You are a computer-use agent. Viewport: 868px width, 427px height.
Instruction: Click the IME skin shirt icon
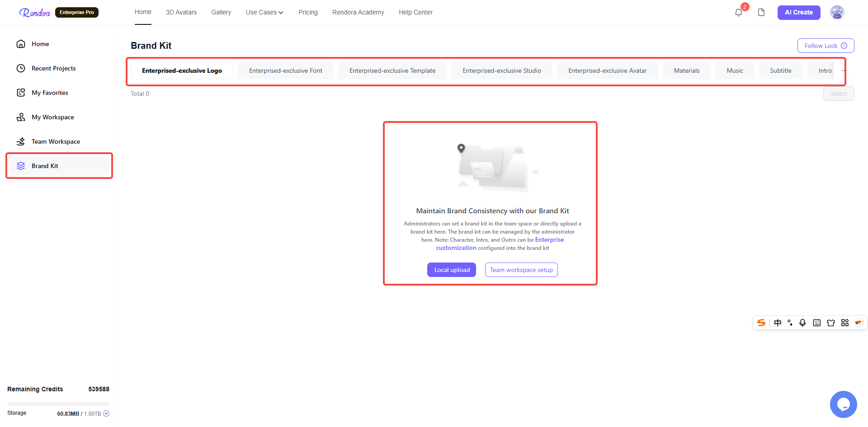click(831, 323)
